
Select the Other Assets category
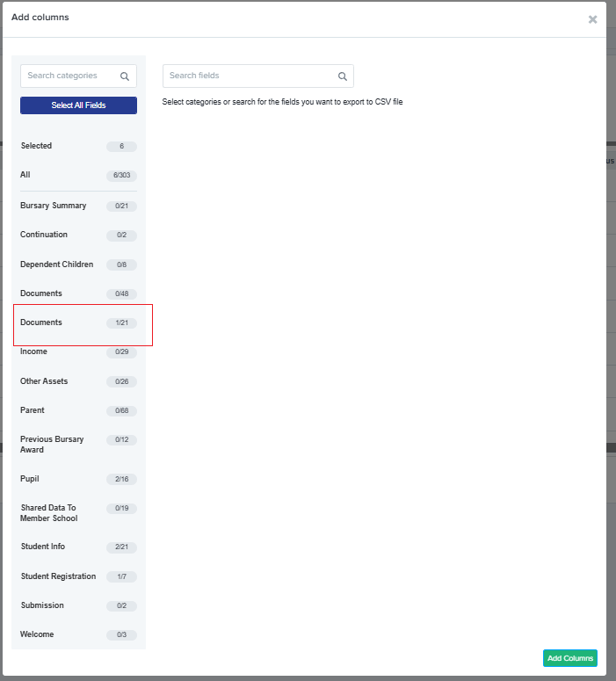78,381
